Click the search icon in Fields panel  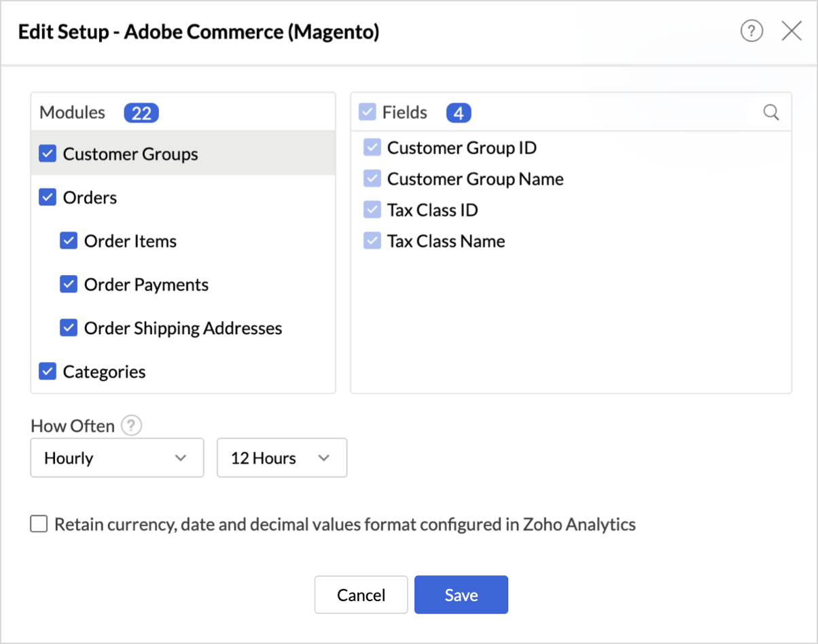[771, 112]
